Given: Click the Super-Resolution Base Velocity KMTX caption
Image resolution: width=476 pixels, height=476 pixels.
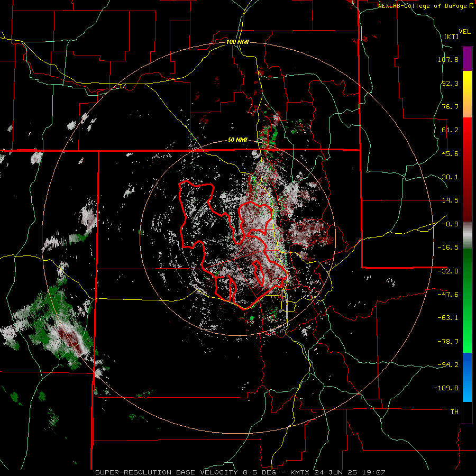Looking at the screenshot, I should (241, 472).
